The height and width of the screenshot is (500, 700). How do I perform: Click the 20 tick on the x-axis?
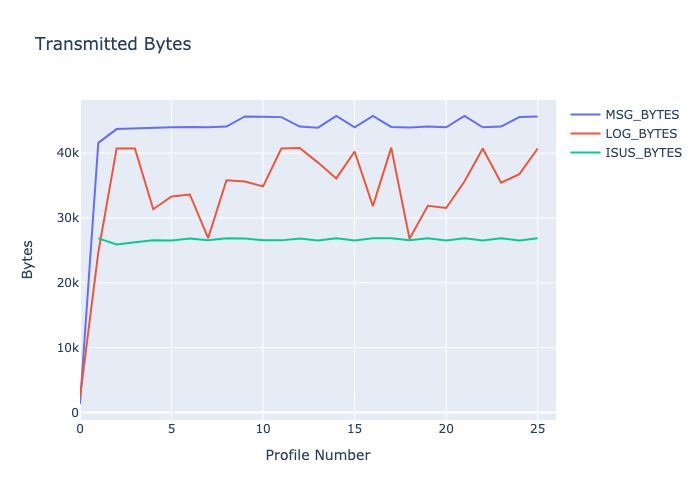click(445, 429)
